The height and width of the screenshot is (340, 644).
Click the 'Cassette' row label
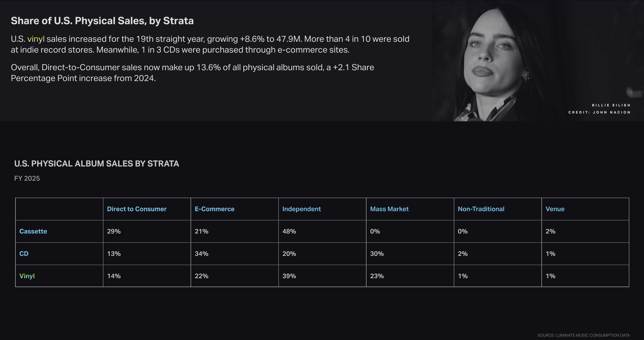click(x=33, y=231)
